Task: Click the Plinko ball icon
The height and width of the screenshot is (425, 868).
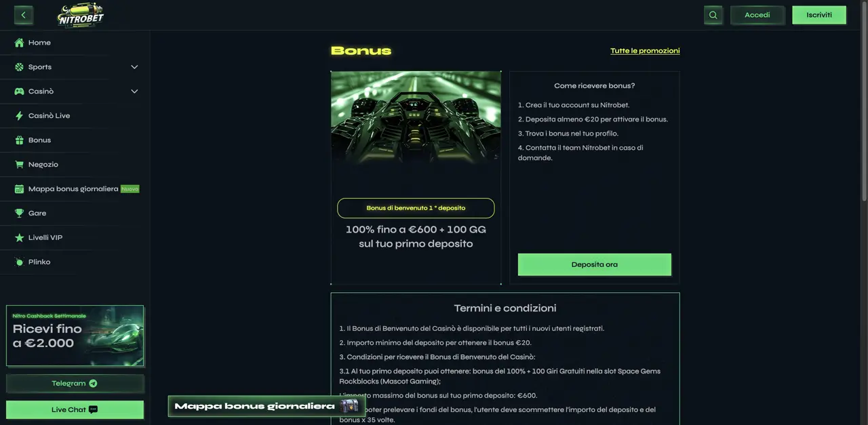Action: (19, 262)
